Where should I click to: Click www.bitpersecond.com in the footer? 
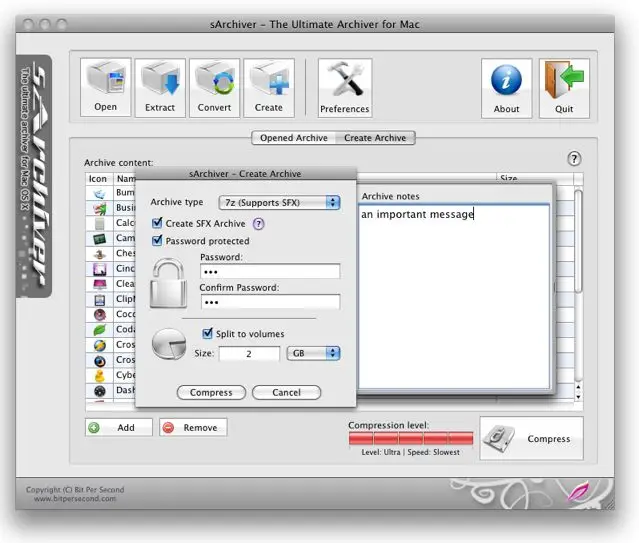[x=75, y=498]
